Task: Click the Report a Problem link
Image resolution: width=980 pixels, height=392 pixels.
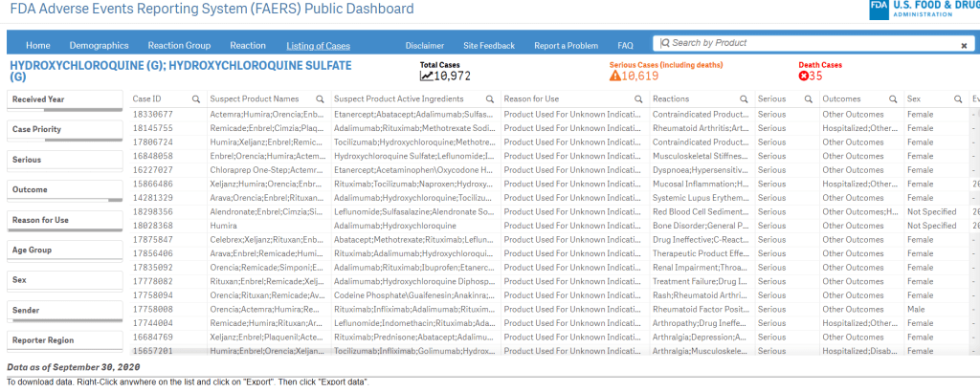Action: [566, 45]
